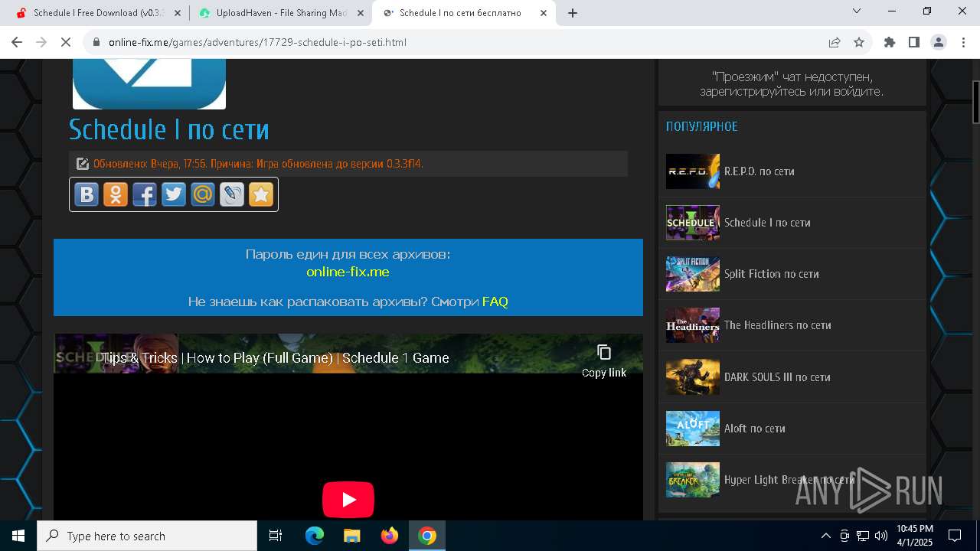Open Split Fiction по сети link

[772, 274]
